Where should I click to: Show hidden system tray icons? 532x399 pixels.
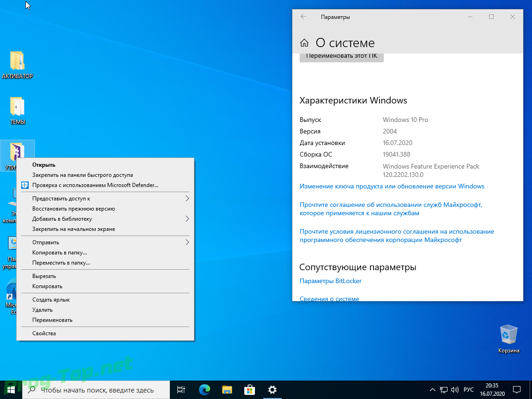pyautogui.click(x=432, y=390)
